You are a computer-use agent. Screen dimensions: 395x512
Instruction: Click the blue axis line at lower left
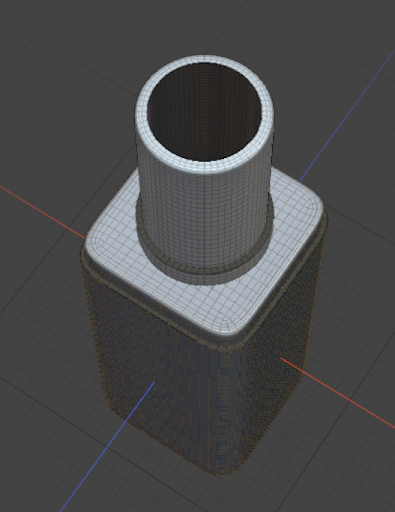point(107,447)
